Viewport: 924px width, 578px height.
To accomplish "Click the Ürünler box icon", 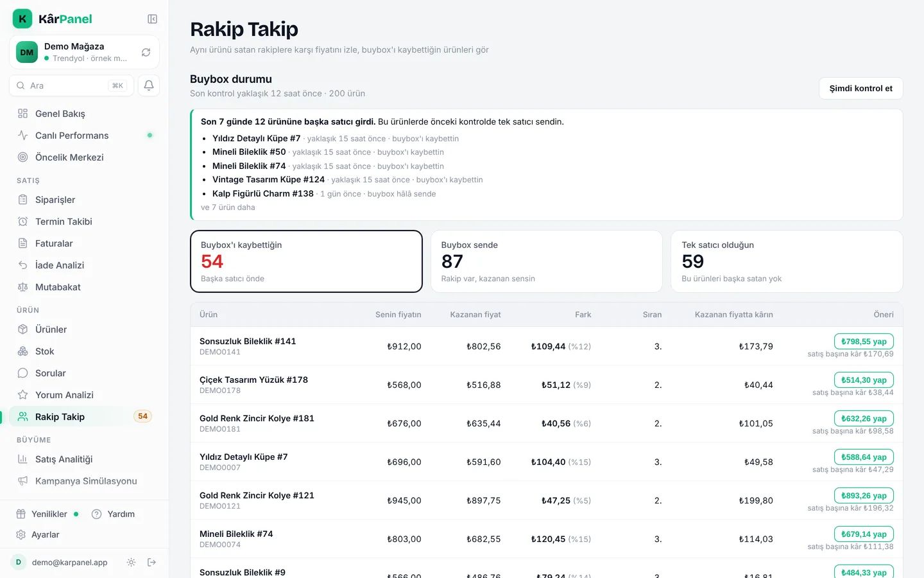I will [23, 329].
